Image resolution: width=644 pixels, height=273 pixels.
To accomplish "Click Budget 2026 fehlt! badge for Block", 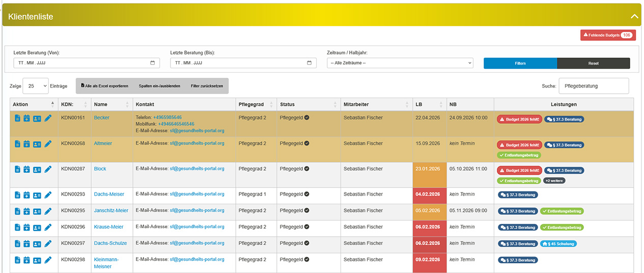I will coord(519,171).
